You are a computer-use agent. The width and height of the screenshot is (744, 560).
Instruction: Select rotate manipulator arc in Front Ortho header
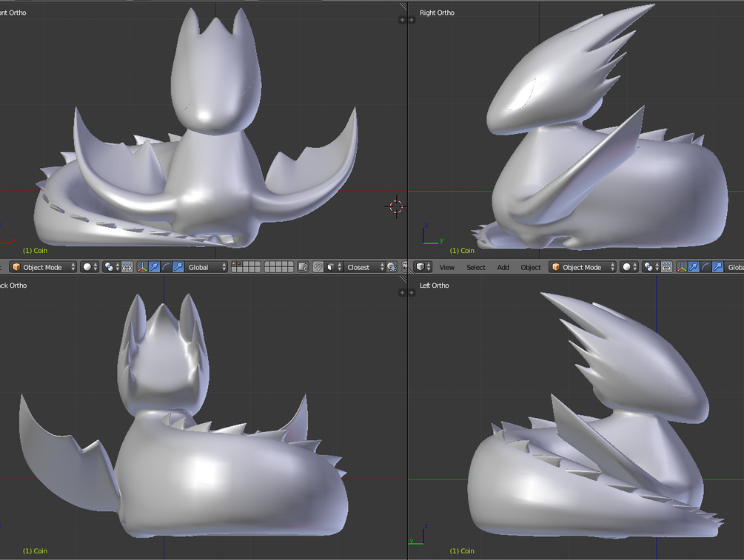[166, 267]
